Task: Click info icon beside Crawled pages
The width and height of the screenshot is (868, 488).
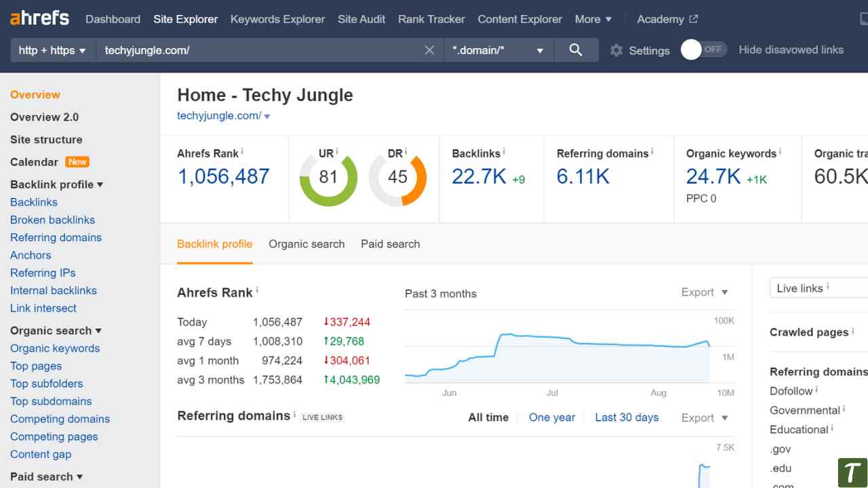Action: pos(853,331)
